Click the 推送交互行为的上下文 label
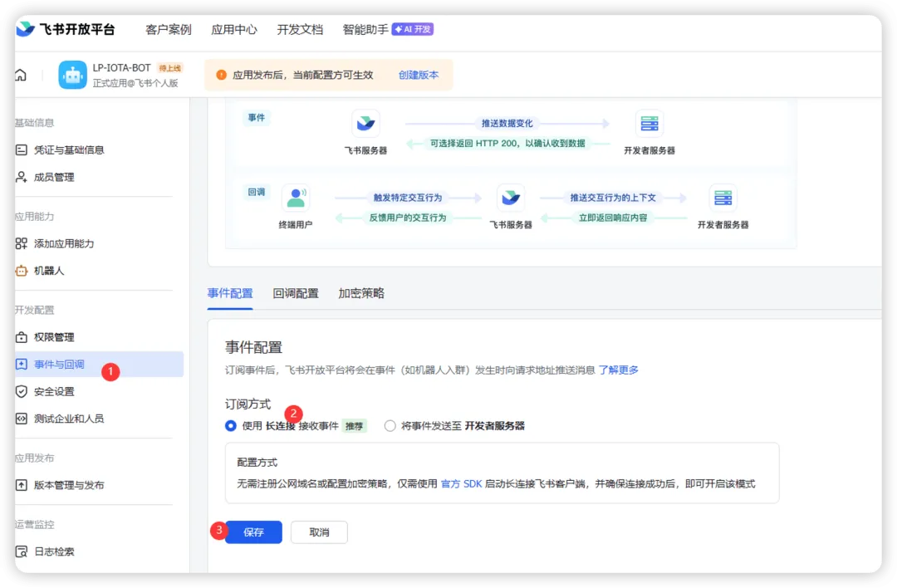 (613, 198)
